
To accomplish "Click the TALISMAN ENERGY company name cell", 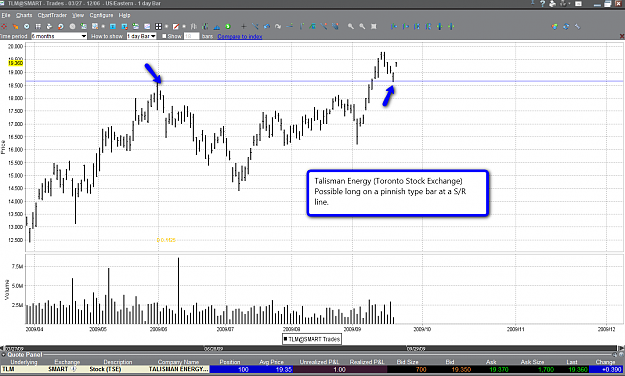I will pyautogui.click(x=178, y=369).
